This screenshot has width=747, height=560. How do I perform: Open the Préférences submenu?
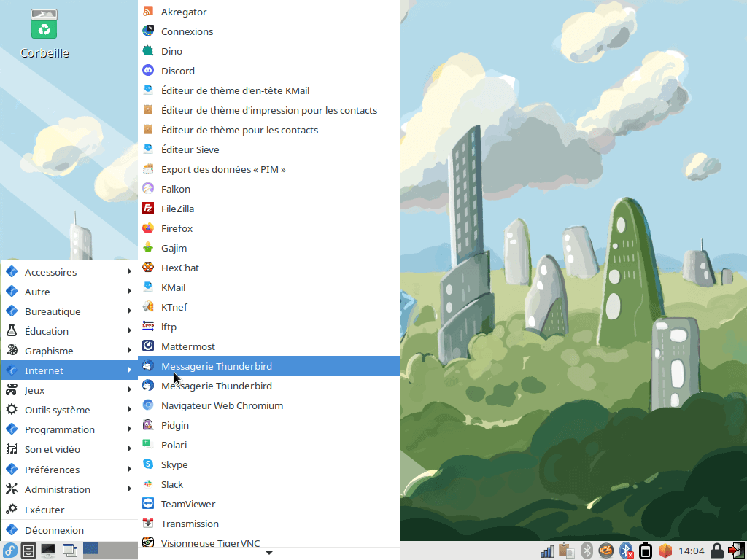(69, 470)
